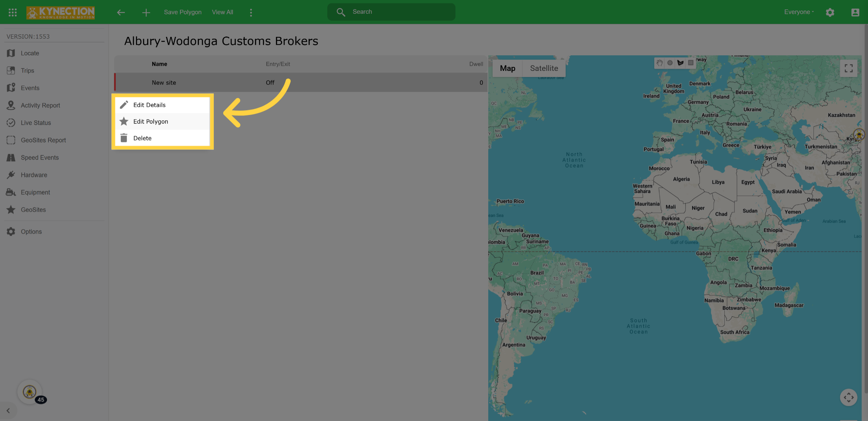Open the apps grid launcher
This screenshot has width=868, height=421.
point(13,12)
